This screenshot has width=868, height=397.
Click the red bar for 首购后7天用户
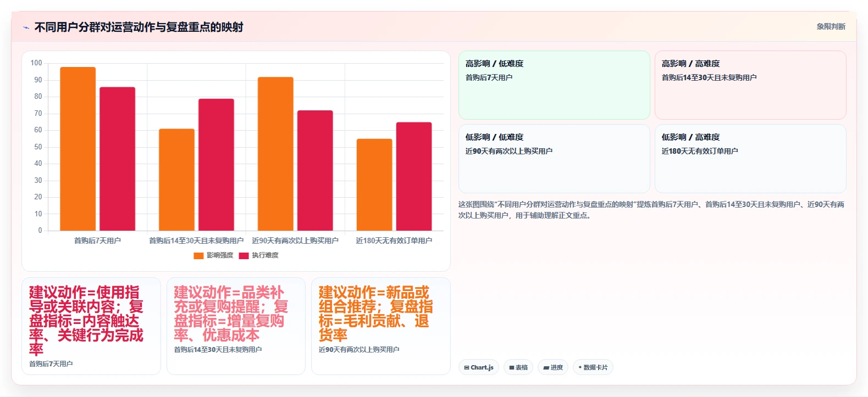click(x=117, y=159)
